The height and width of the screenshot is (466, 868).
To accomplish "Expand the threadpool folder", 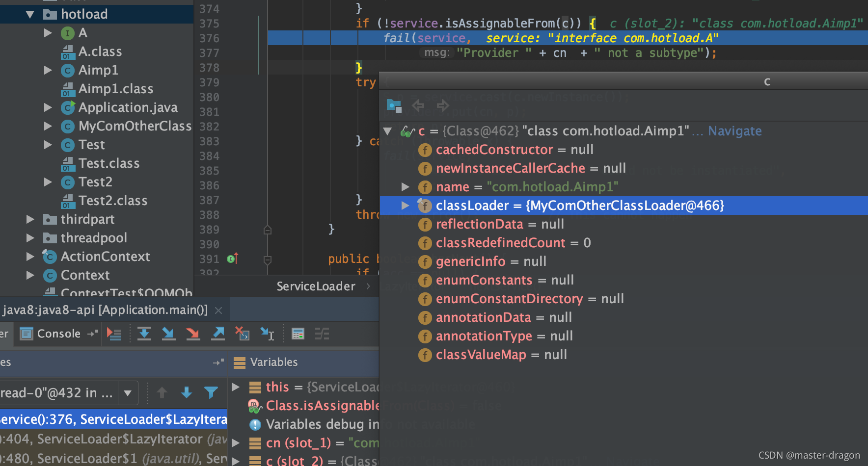I will click(30, 238).
